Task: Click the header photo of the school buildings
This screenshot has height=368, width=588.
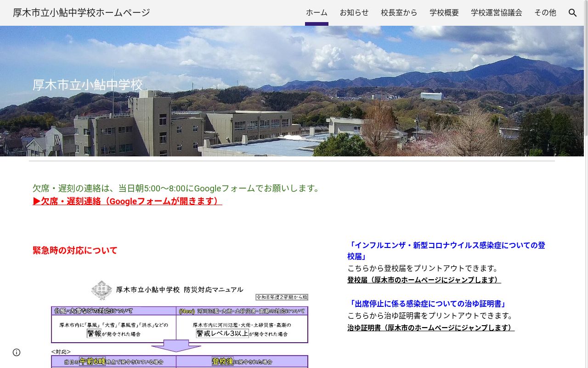Action: tap(292, 91)
